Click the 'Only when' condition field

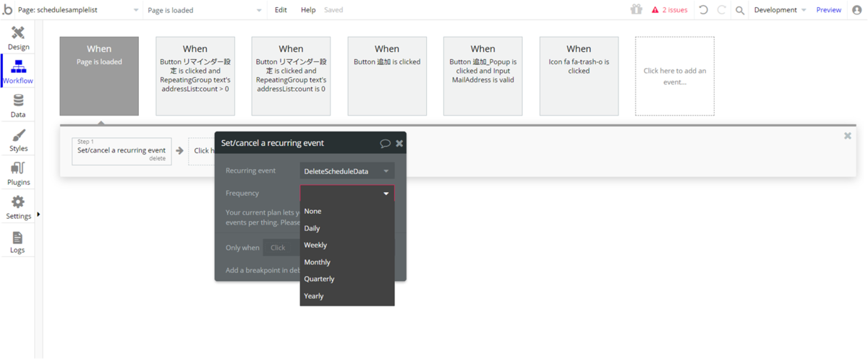pos(281,248)
